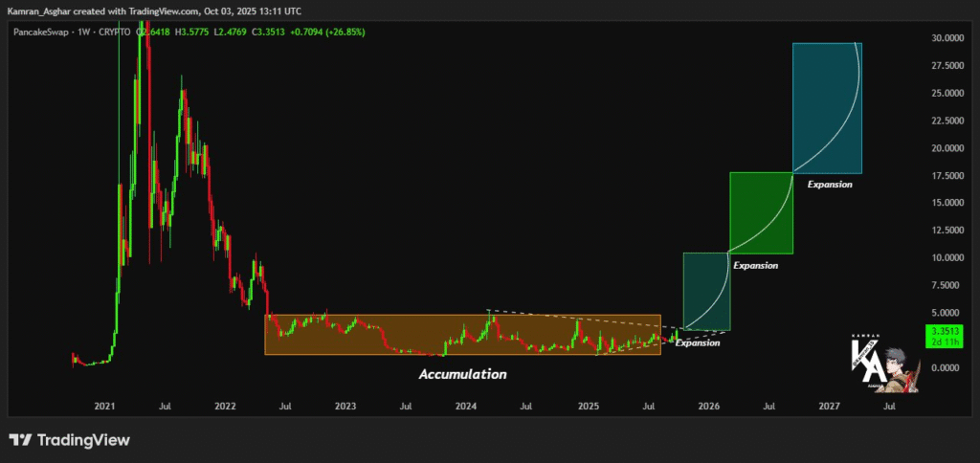
Task: Select the tall blue expansion box
Action: pyautogui.click(x=827, y=108)
